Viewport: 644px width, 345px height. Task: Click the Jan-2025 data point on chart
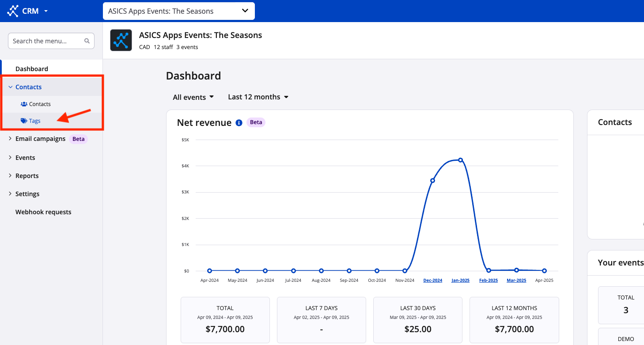tap(460, 160)
